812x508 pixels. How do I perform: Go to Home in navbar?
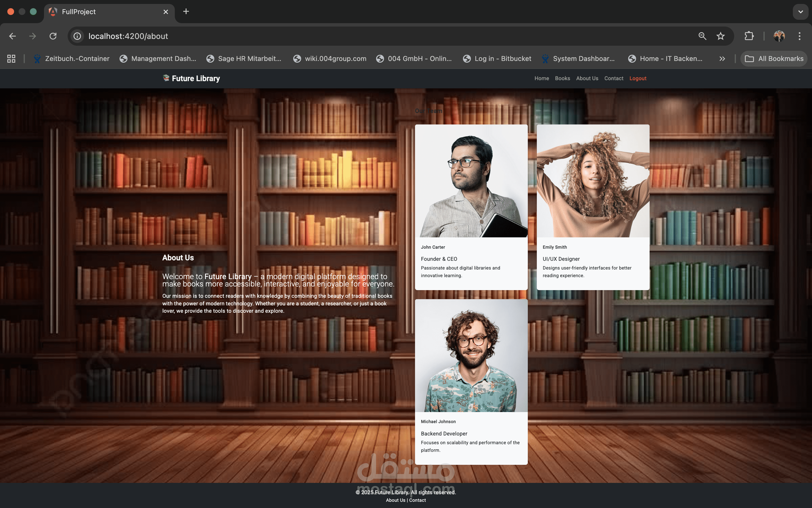pos(542,78)
